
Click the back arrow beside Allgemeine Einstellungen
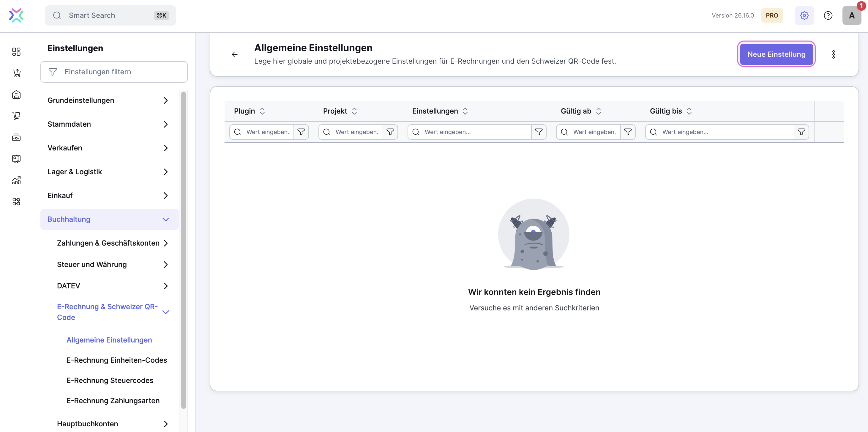(235, 54)
